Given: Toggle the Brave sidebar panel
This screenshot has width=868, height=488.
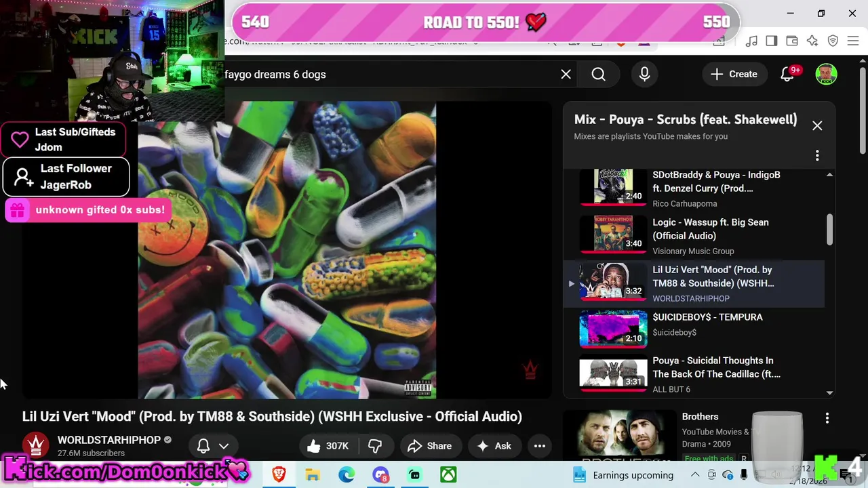Looking at the screenshot, I should click(772, 41).
